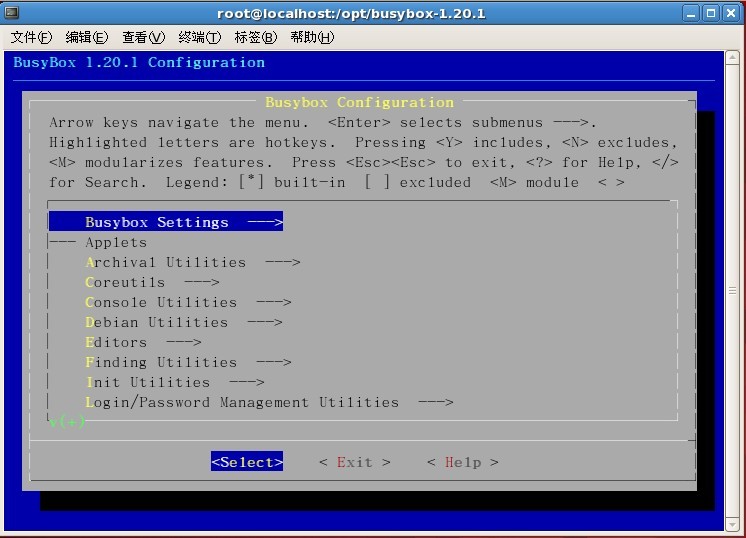The width and height of the screenshot is (746, 538).
Task: Open Coreutils submenu
Action: 152,282
